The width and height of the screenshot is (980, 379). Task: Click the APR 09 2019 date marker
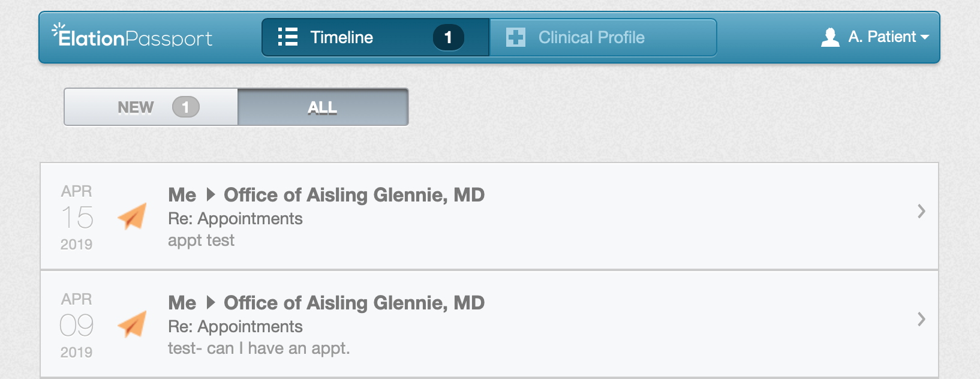point(77,325)
